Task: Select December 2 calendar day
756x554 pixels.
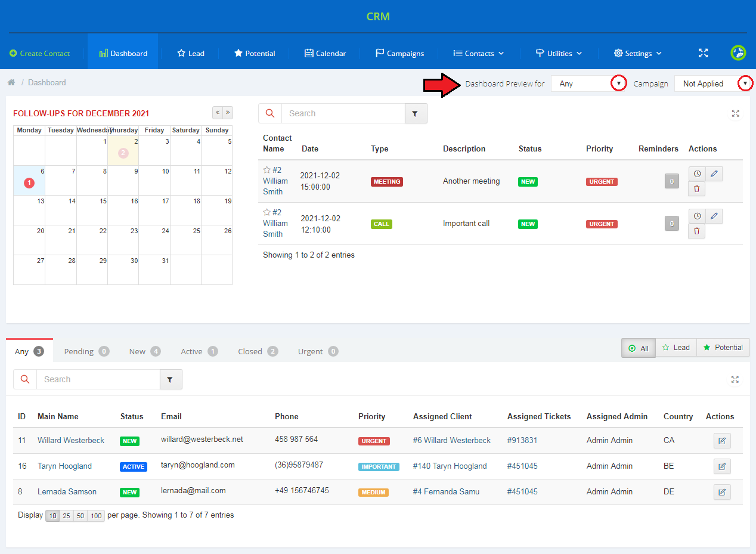Action: [123, 150]
